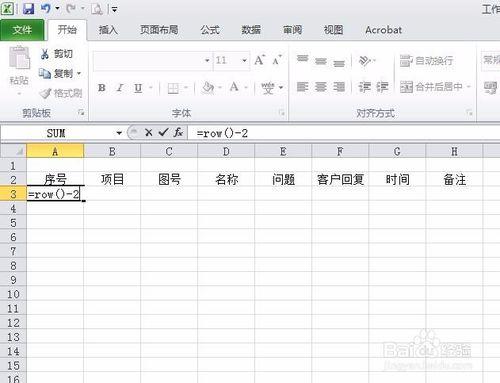Set bottom vertical alignment
This screenshot has width=500, height=383.
click(x=339, y=63)
